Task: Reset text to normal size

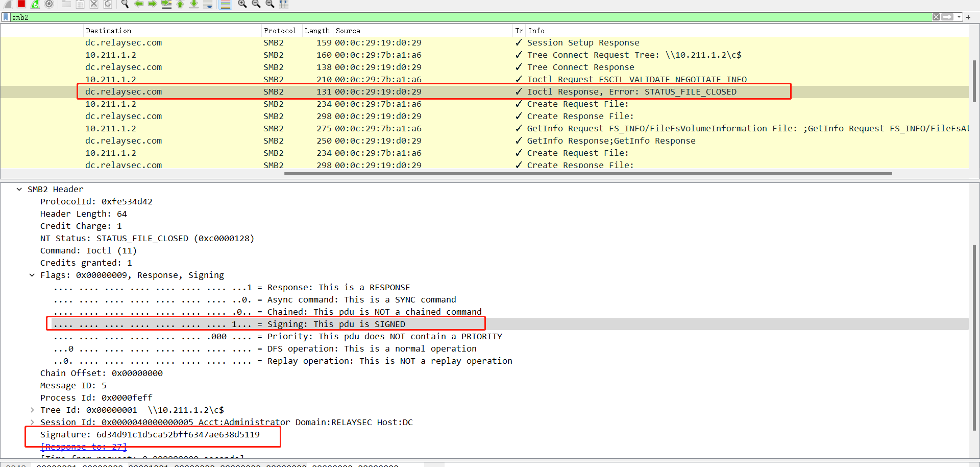Action: point(270,4)
